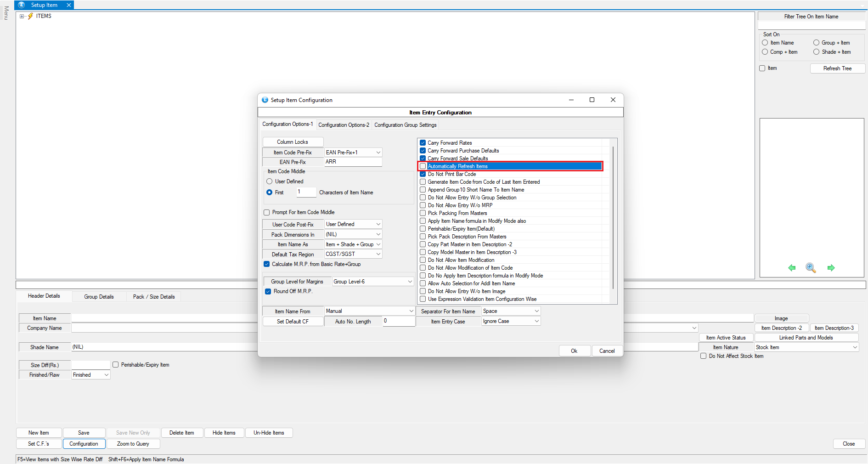This screenshot has height=464, width=868.
Task: Switch to Configuration Options-2 tab
Action: click(x=344, y=125)
